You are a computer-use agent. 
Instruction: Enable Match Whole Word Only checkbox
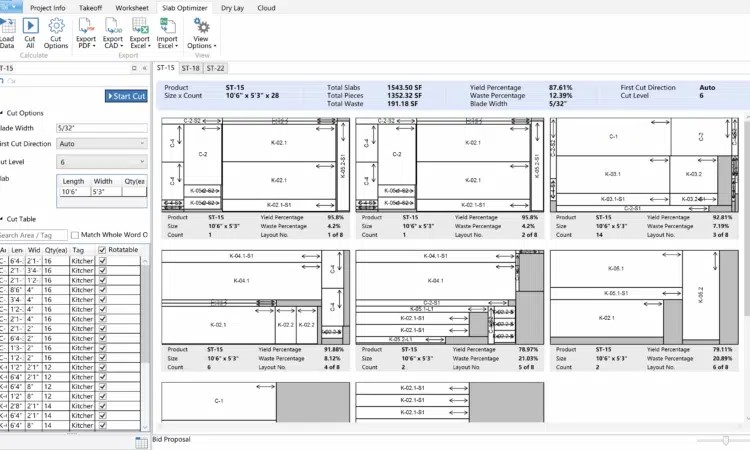pos(75,235)
